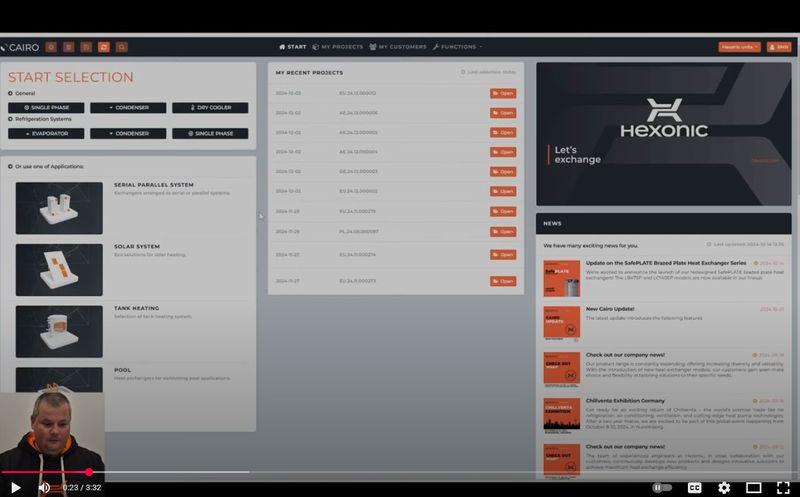
Task: Click the highlighted bright-orange CAIRO toolbar icon
Action: [x=104, y=47]
